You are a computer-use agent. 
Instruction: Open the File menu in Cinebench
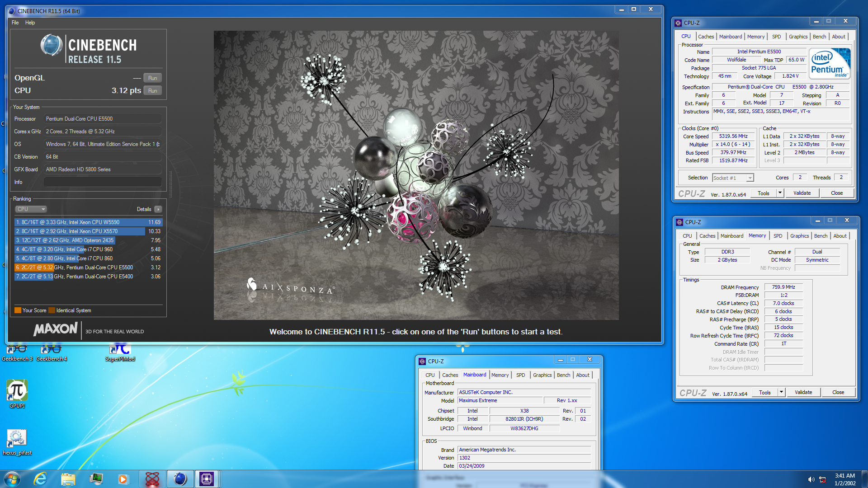point(15,23)
